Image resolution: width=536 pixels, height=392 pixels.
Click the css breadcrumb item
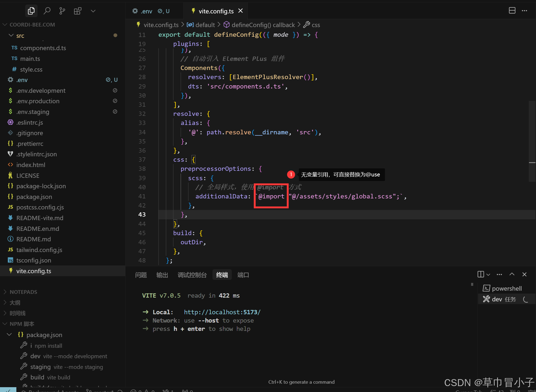click(312, 25)
